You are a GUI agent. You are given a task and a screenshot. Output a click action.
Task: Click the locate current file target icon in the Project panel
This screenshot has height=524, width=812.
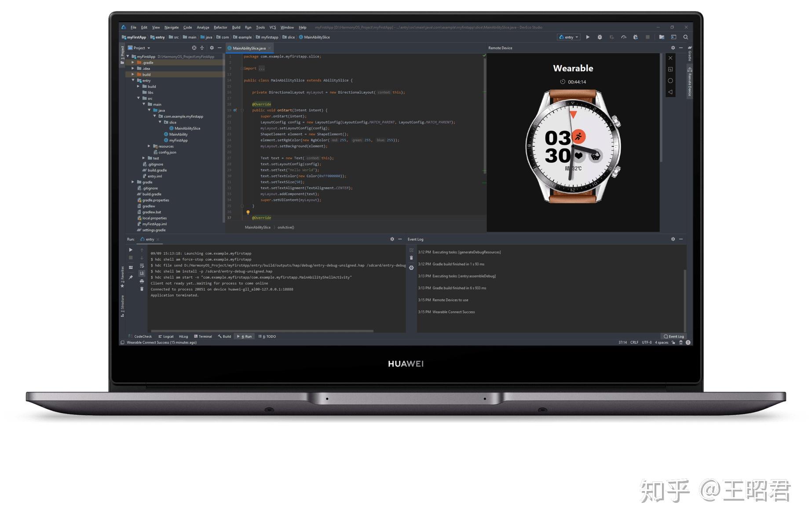point(194,48)
